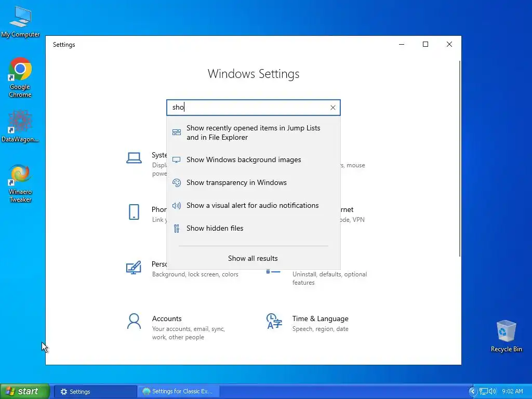The image size is (532, 399).
Task: Click the Jump Lists suggestion icon
Action: point(177,132)
